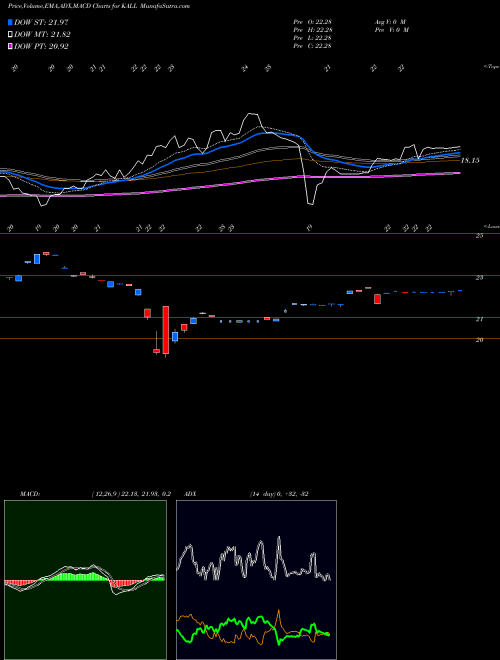Click the 'Pre L: 22.28' low value
500x660 pixels.
[x=312, y=38]
